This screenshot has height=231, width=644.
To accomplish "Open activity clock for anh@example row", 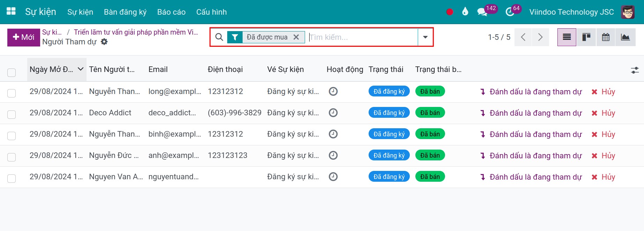I will [333, 156].
